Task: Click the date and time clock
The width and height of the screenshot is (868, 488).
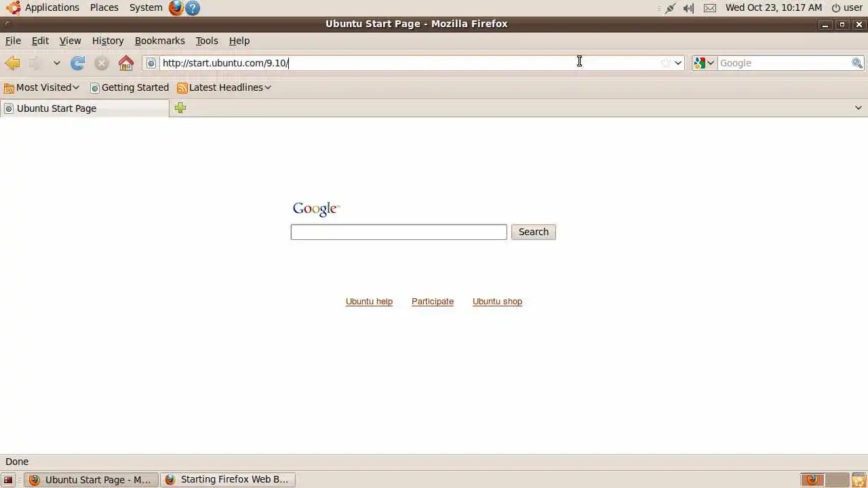Action: 774,7
